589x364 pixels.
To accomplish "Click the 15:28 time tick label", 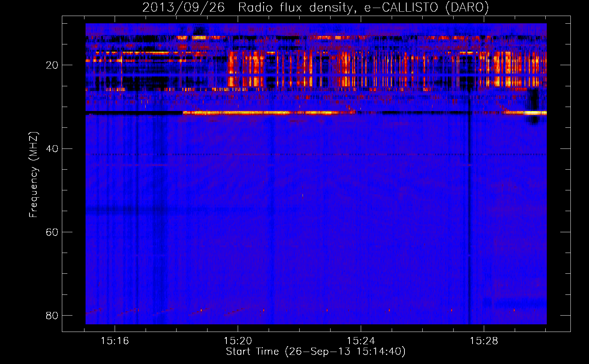I will 484,341.
